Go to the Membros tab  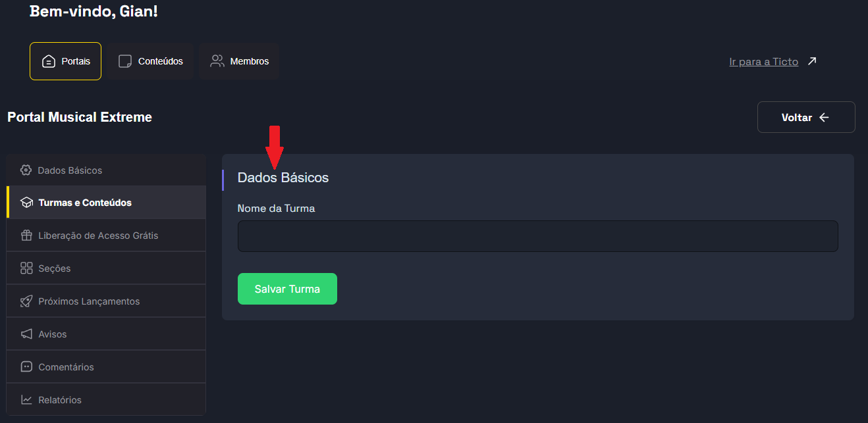(x=240, y=61)
